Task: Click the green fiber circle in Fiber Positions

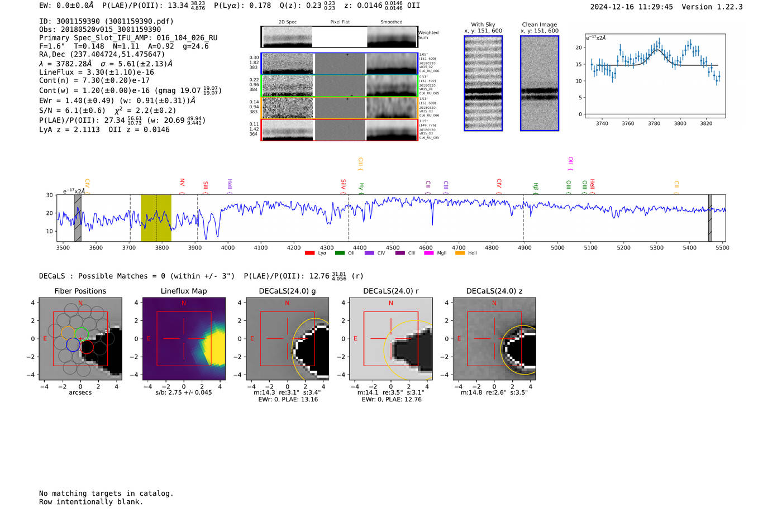Action: point(82,334)
